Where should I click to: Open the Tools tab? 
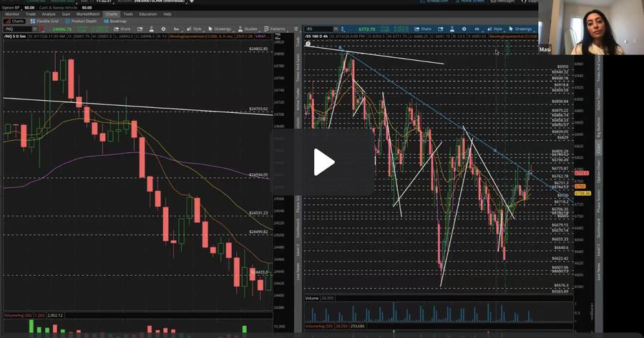128,14
